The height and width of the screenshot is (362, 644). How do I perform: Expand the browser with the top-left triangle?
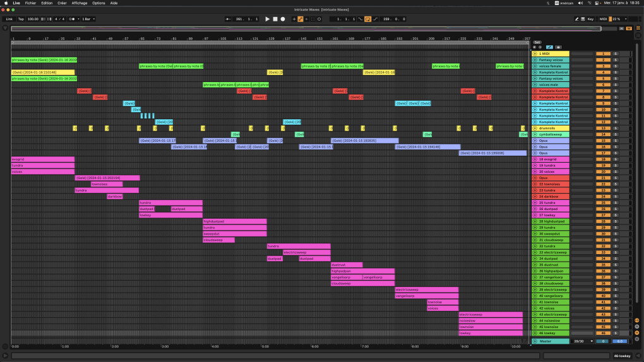[5, 28]
